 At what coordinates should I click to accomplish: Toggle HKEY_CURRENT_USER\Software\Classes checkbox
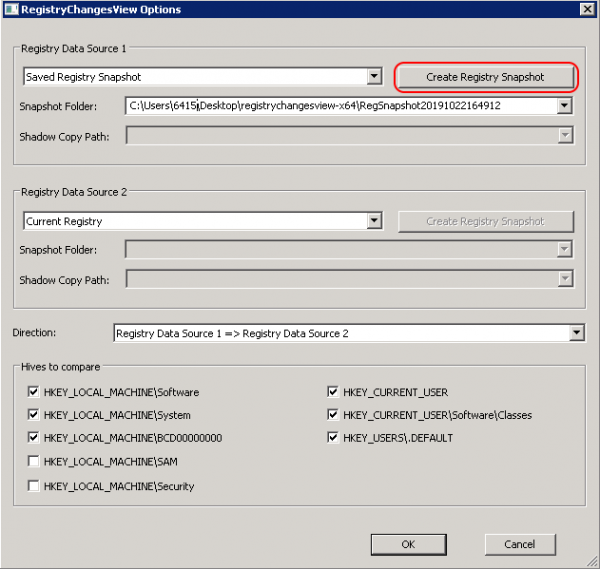[x=333, y=415]
